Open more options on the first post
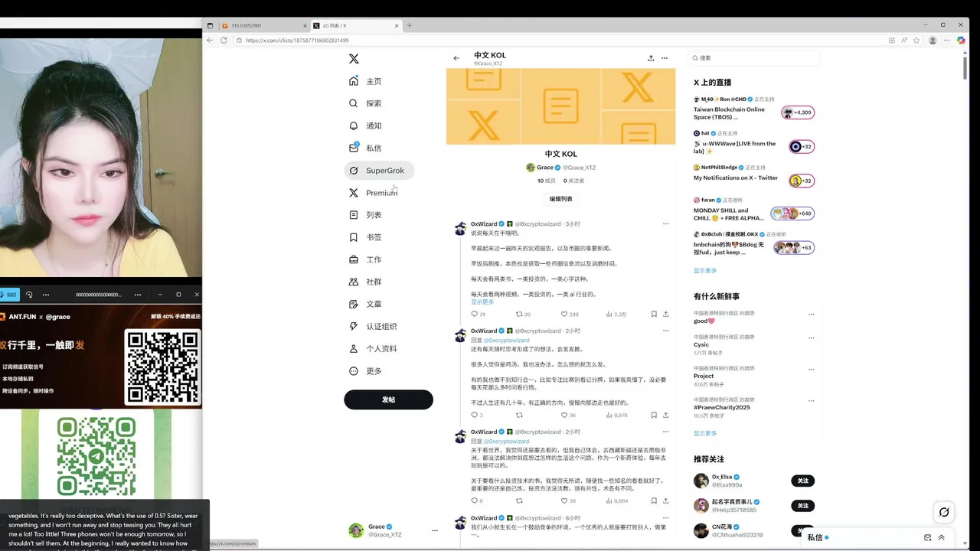980x551 pixels. point(665,223)
